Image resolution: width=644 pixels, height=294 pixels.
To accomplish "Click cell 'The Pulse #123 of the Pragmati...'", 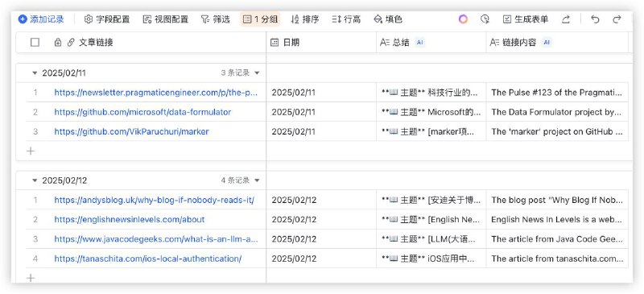I will 557,93.
